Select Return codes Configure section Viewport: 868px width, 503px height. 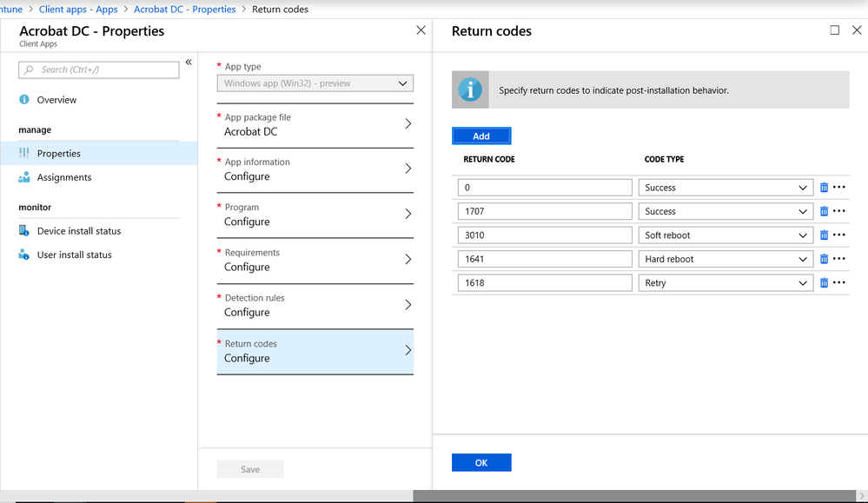pyautogui.click(x=315, y=352)
